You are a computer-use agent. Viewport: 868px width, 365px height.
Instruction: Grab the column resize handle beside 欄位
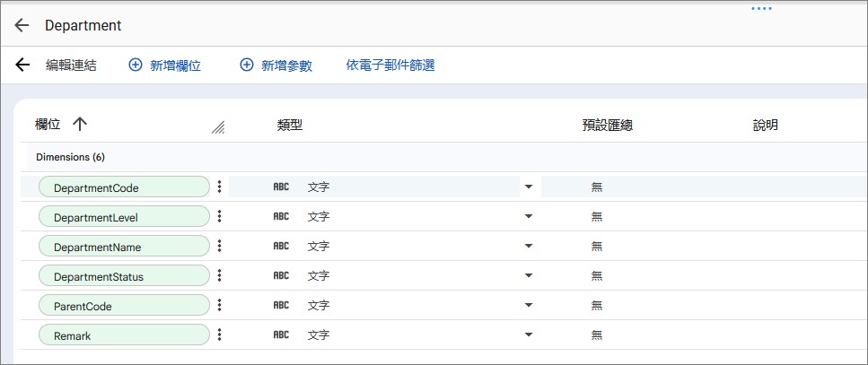pos(218,127)
